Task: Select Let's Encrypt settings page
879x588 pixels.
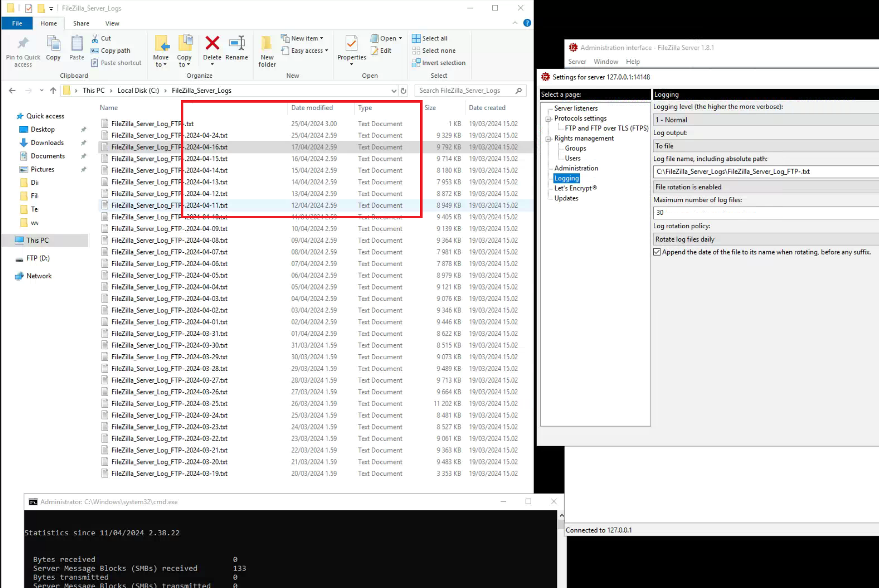Action: (575, 188)
